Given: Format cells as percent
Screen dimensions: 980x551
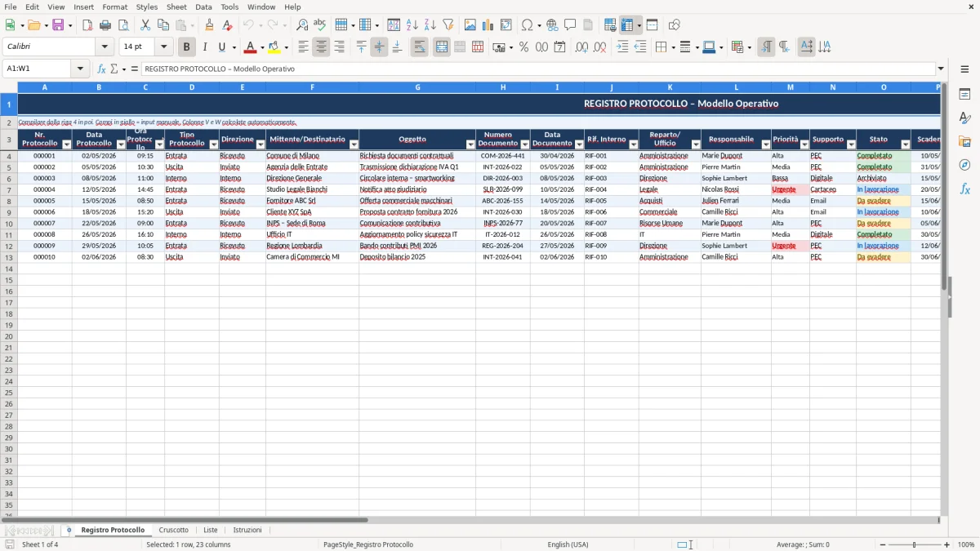Looking at the screenshot, I should tap(524, 47).
